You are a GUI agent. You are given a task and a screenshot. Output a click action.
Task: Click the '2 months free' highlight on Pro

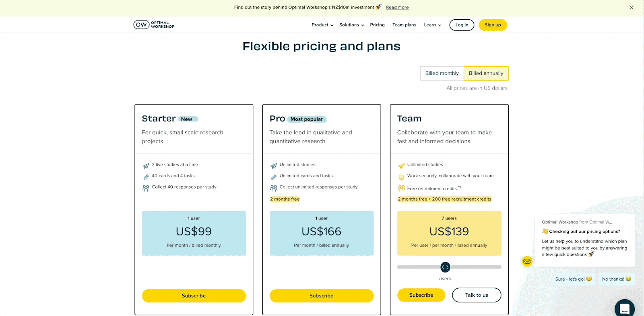(285, 199)
